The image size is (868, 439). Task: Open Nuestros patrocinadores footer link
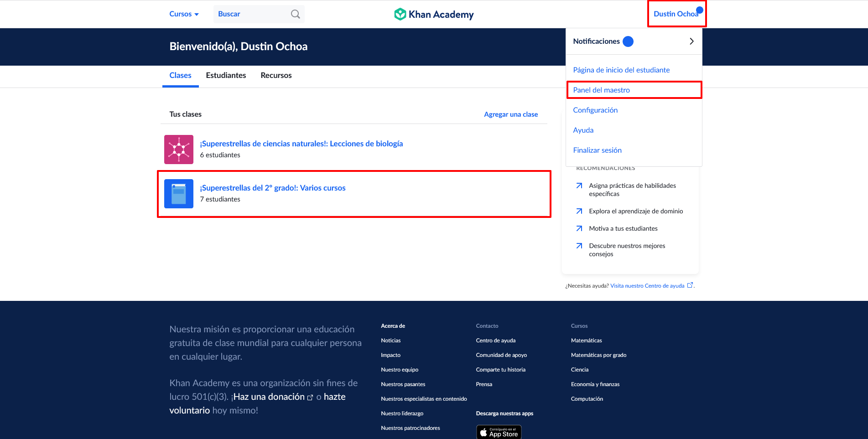(411, 428)
